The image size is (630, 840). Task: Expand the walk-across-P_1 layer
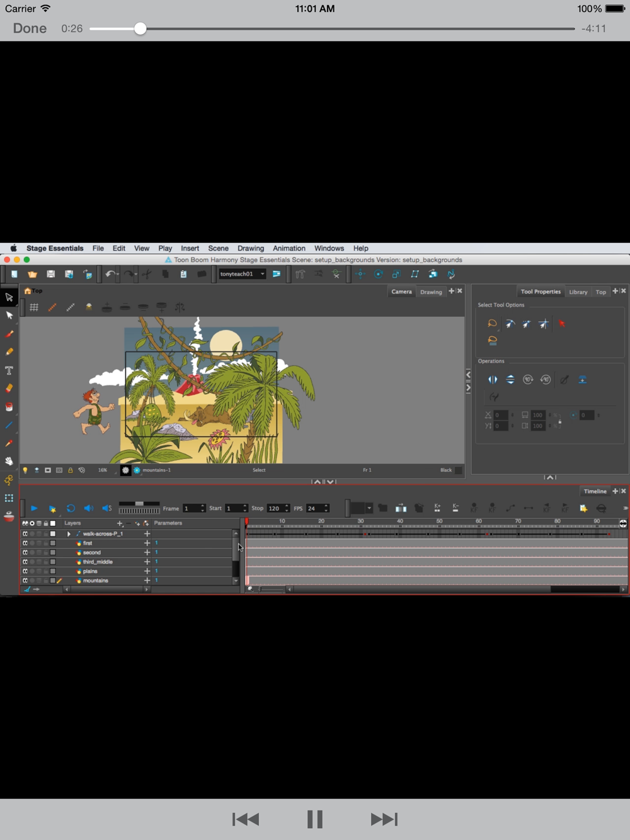coord(69,534)
